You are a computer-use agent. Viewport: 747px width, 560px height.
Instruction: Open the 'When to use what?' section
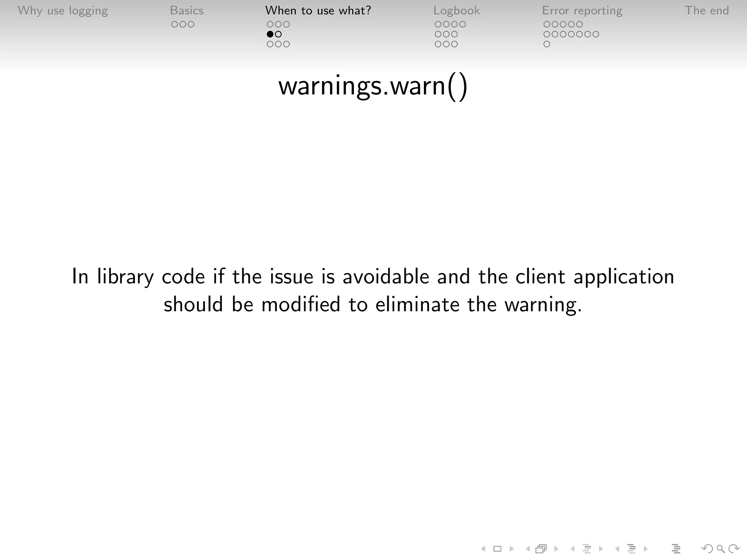[318, 11]
